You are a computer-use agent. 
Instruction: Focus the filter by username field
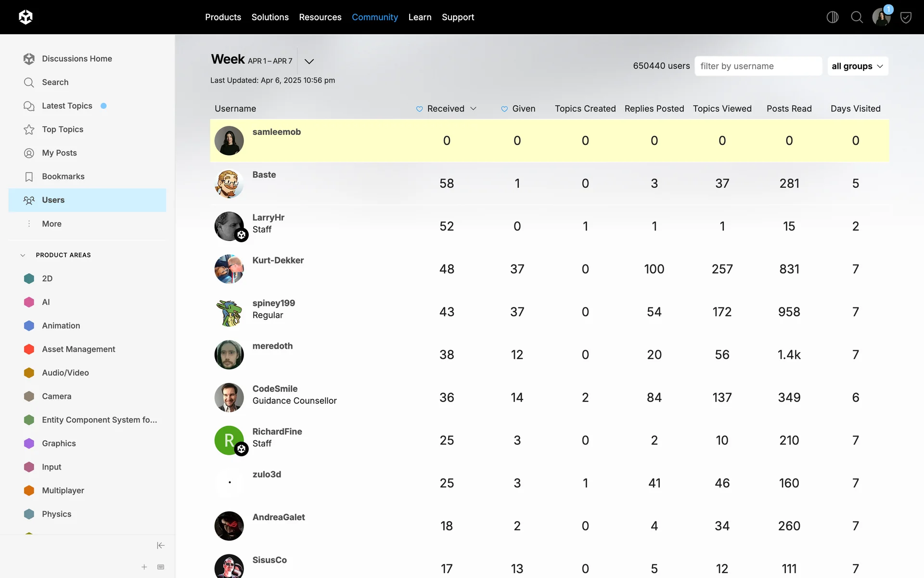pyautogui.click(x=758, y=66)
